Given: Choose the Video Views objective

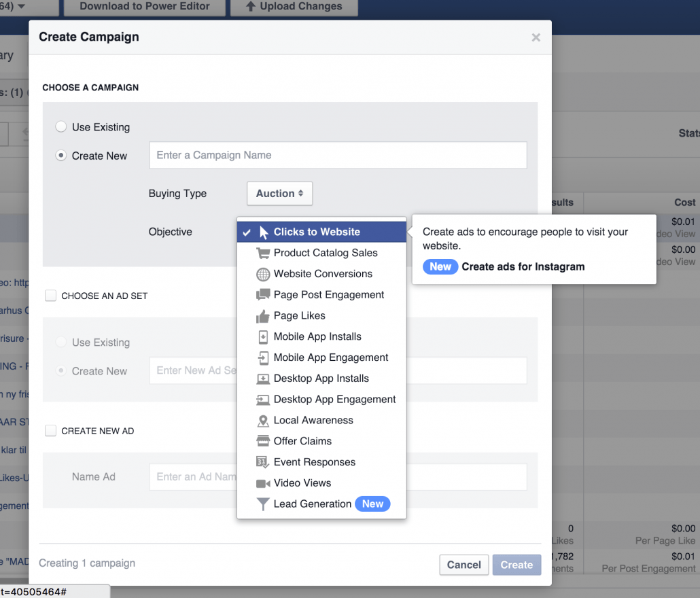Looking at the screenshot, I should 321,483.
